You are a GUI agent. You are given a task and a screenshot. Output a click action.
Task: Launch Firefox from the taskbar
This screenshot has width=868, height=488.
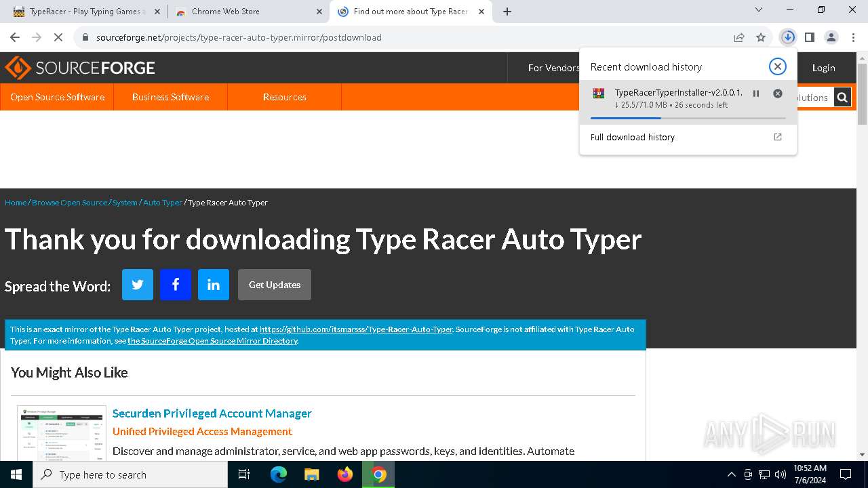(x=345, y=474)
